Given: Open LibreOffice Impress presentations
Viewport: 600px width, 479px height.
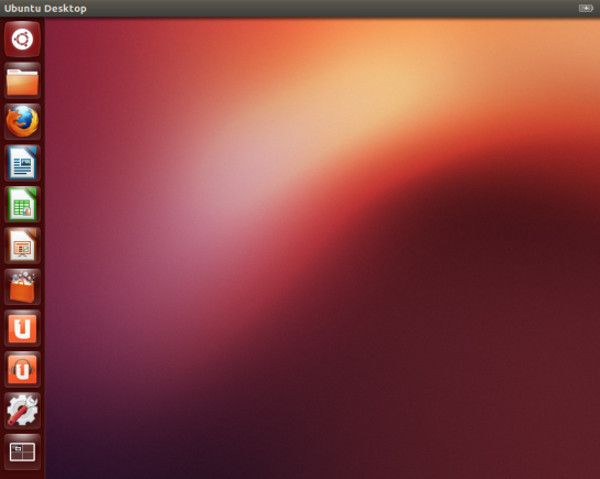Looking at the screenshot, I should pyautogui.click(x=22, y=244).
